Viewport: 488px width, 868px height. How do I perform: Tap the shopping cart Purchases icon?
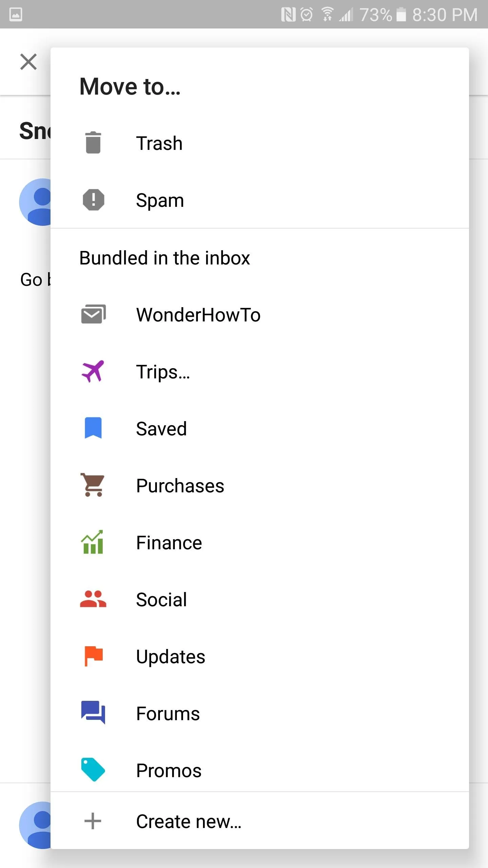[93, 485]
